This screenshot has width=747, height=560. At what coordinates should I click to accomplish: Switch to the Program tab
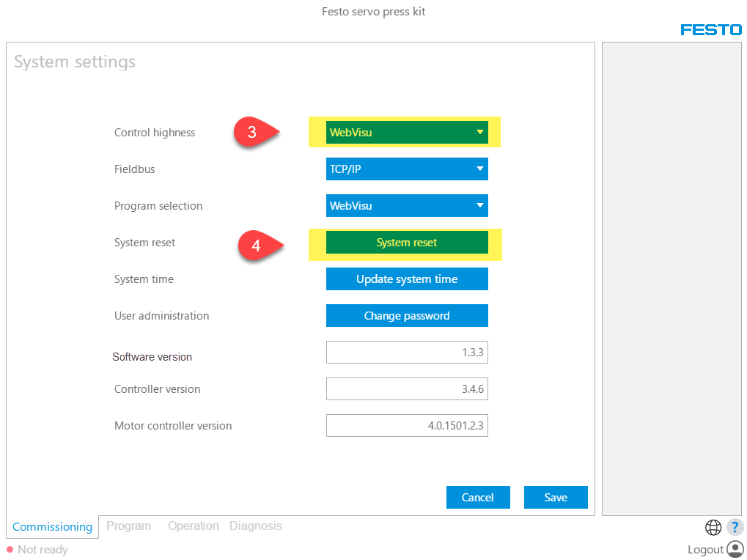(x=128, y=526)
